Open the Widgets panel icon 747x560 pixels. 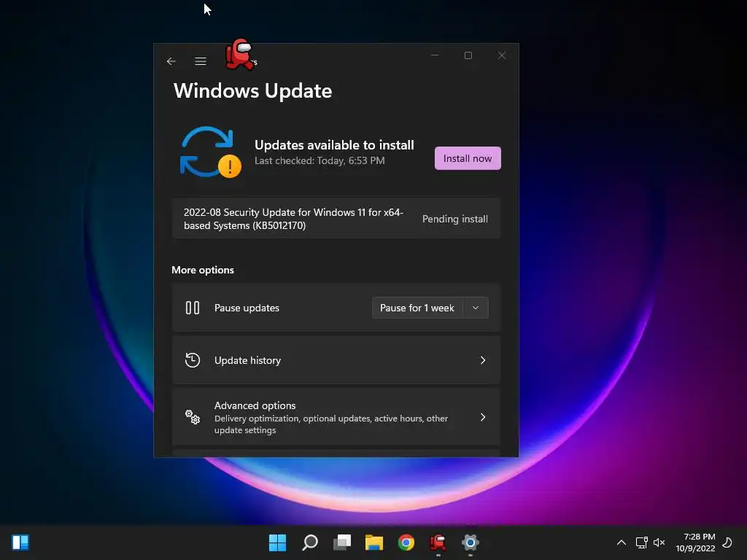[20, 542]
